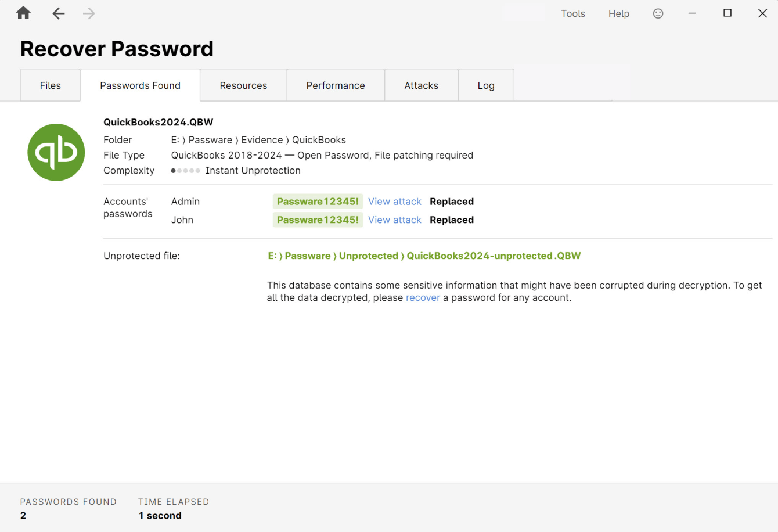Show the Log tab
The image size is (778, 532).
(486, 85)
